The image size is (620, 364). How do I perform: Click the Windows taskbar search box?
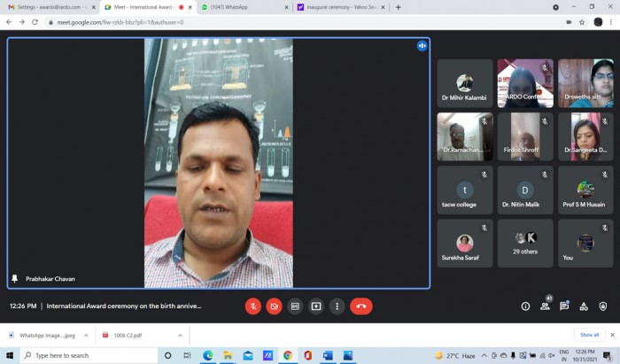coord(89,355)
